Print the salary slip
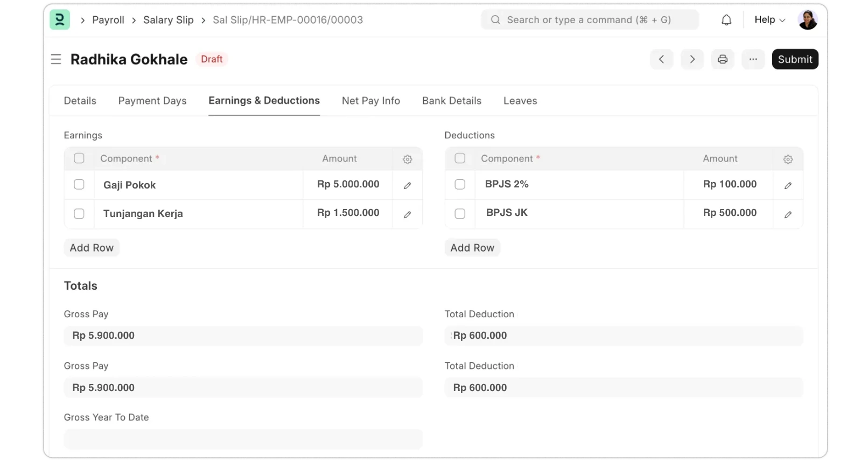868x461 pixels. coord(723,59)
